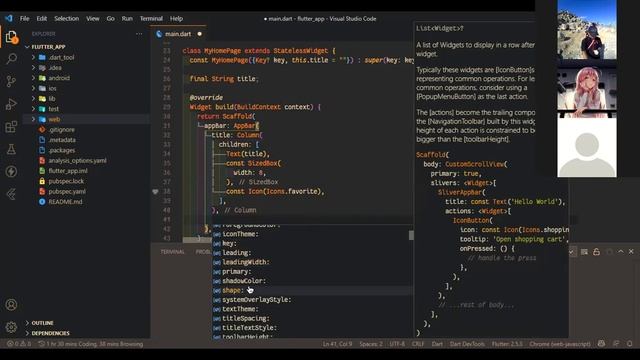Open the Run and Debug view
Viewport: 640px width, 360px height.
(x=11, y=104)
